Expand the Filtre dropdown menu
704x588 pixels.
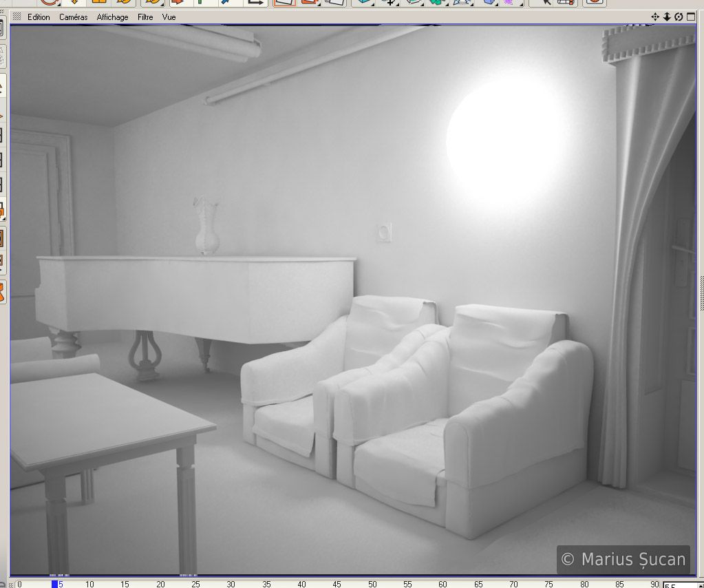(145, 17)
